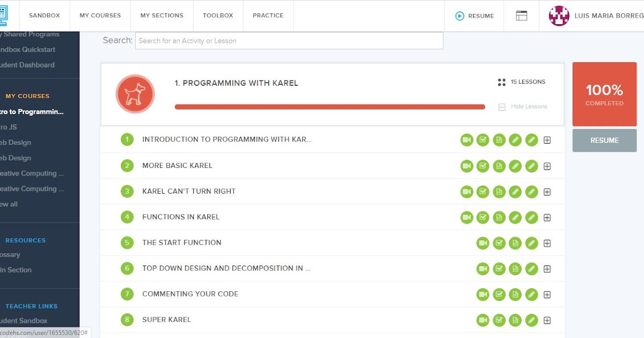Open the quiz check icon for More Basic Karel

(x=483, y=166)
